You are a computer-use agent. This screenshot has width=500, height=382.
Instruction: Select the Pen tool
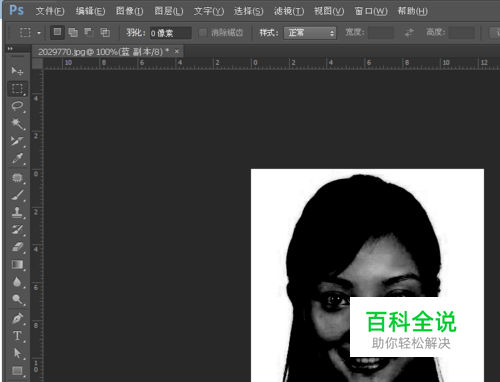(x=17, y=318)
